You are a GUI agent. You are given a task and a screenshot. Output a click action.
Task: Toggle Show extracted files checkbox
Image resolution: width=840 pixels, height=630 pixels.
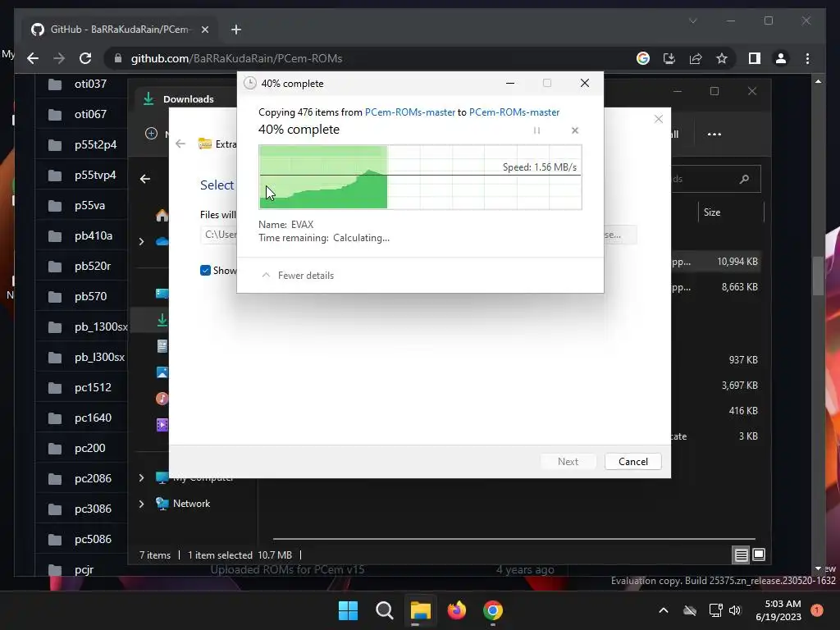point(205,271)
